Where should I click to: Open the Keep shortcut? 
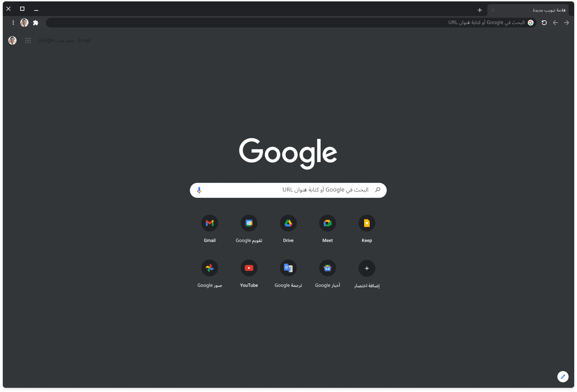[367, 223]
